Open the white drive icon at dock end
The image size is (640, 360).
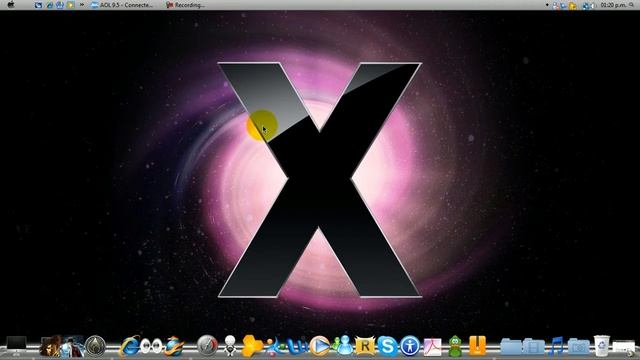click(x=624, y=347)
